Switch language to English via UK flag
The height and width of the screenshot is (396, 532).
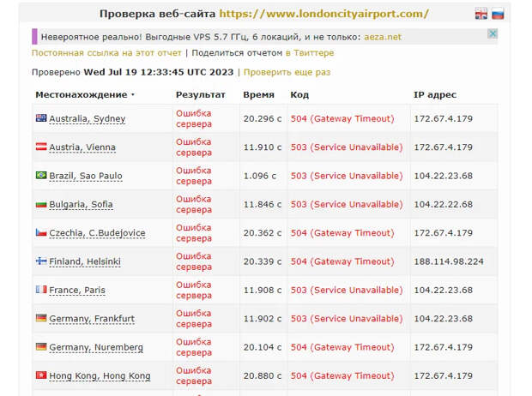[481, 14]
